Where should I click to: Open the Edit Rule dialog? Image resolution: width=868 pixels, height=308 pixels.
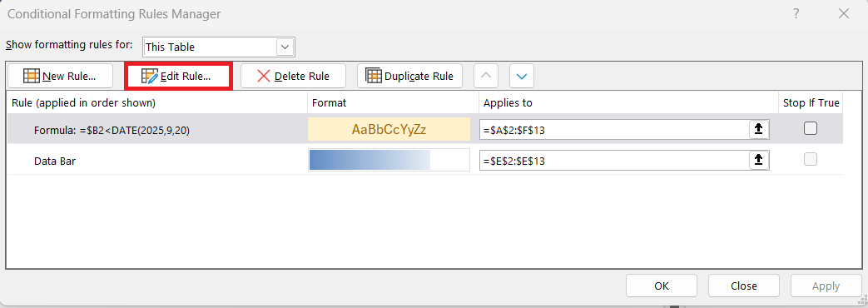click(178, 76)
